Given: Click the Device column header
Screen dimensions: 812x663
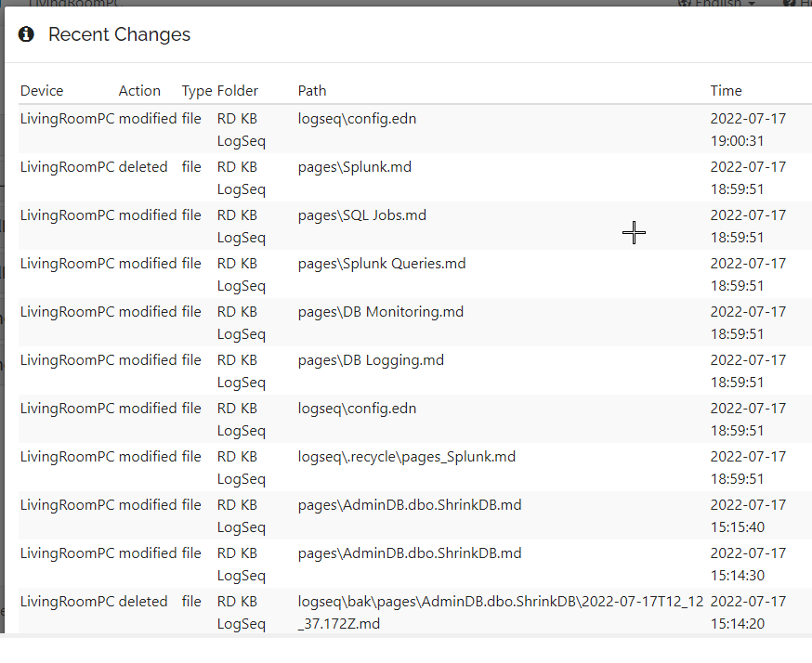Looking at the screenshot, I should tap(41, 90).
